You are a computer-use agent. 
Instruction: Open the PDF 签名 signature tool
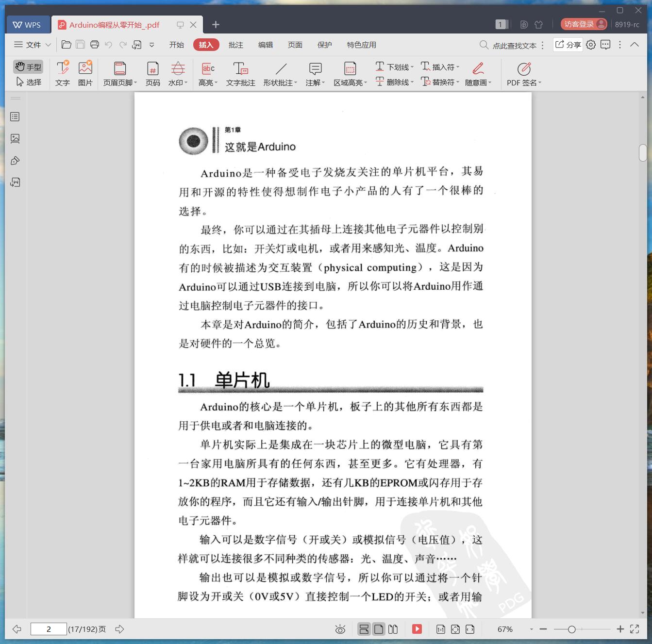[524, 73]
